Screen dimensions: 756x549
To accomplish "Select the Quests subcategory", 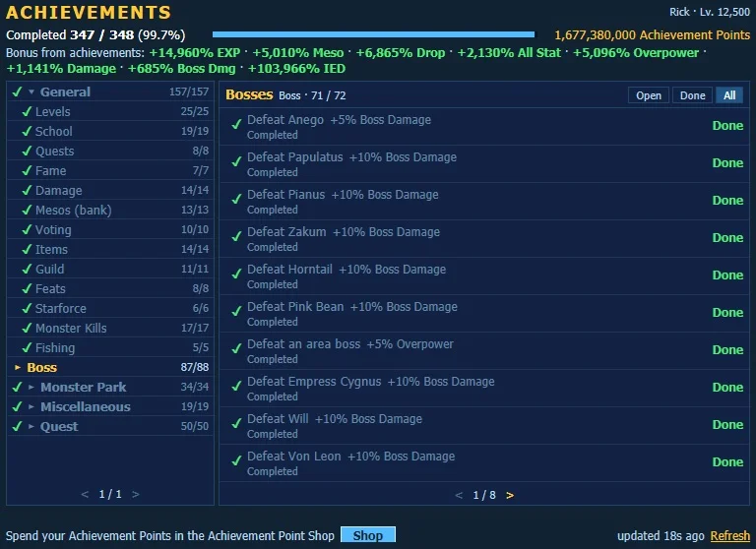I will click(x=110, y=151).
